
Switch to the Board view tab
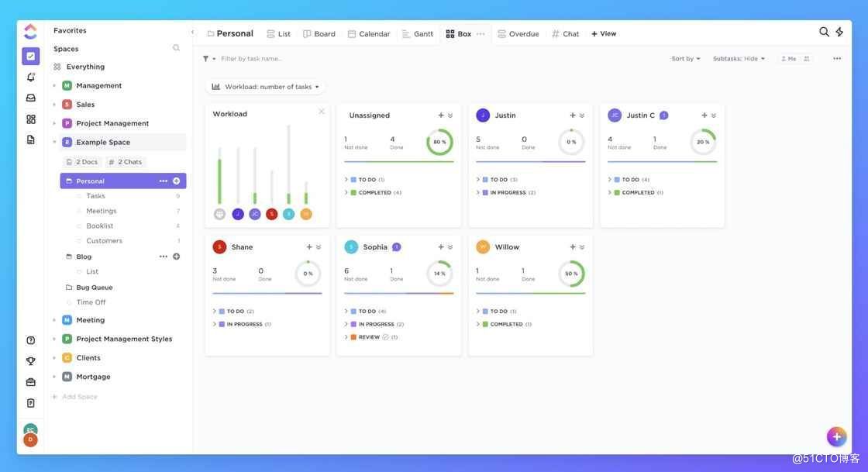[319, 34]
